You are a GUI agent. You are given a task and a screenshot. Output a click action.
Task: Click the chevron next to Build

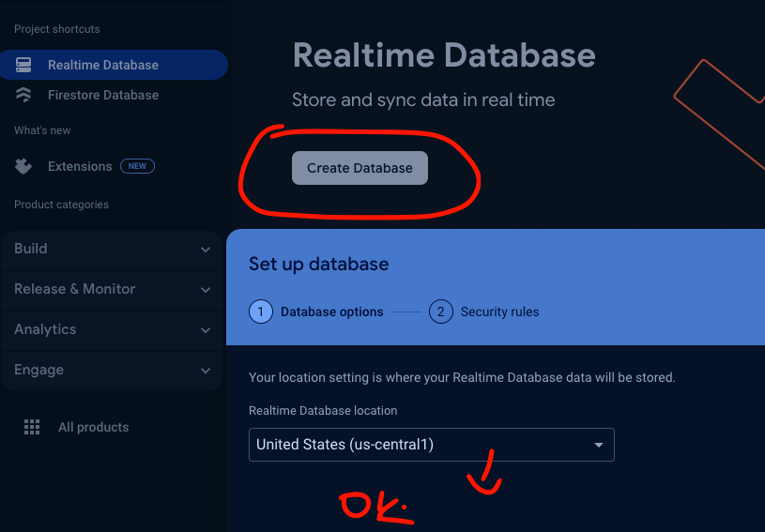[x=206, y=250]
